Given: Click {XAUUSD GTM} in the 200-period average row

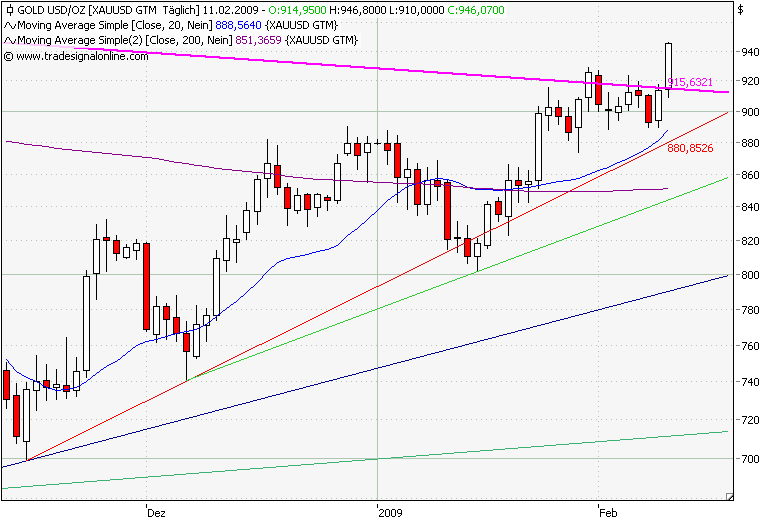Looking at the screenshot, I should (x=322, y=40).
